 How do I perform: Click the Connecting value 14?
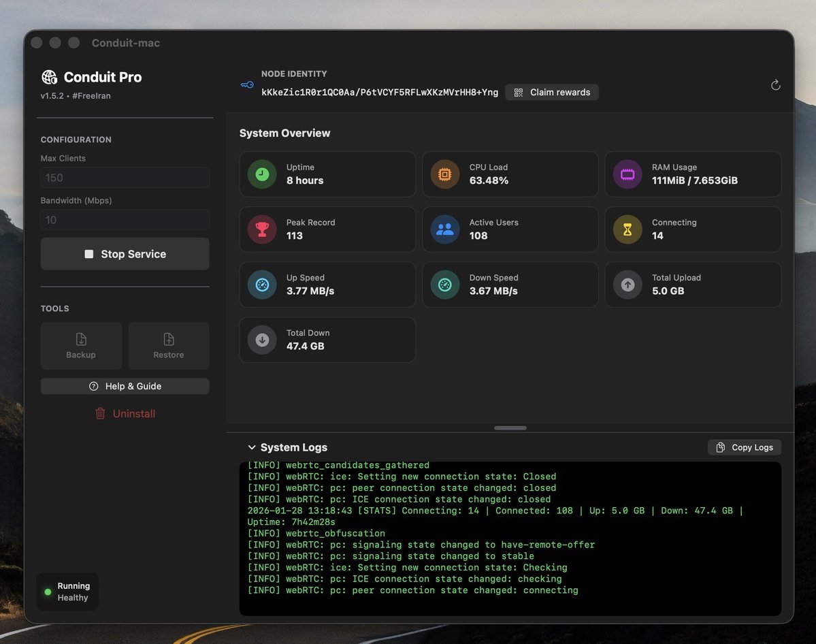658,236
